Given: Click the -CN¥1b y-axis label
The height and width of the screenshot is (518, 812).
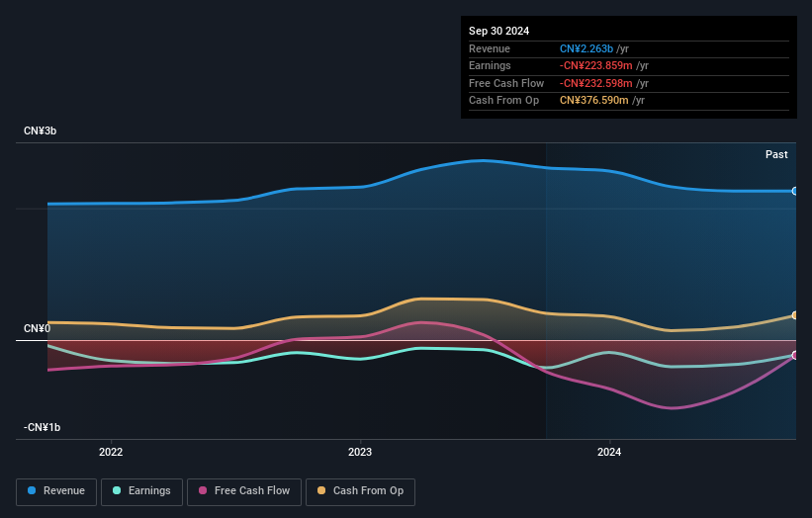Looking at the screenshot, I should click(x=42, y=427).
